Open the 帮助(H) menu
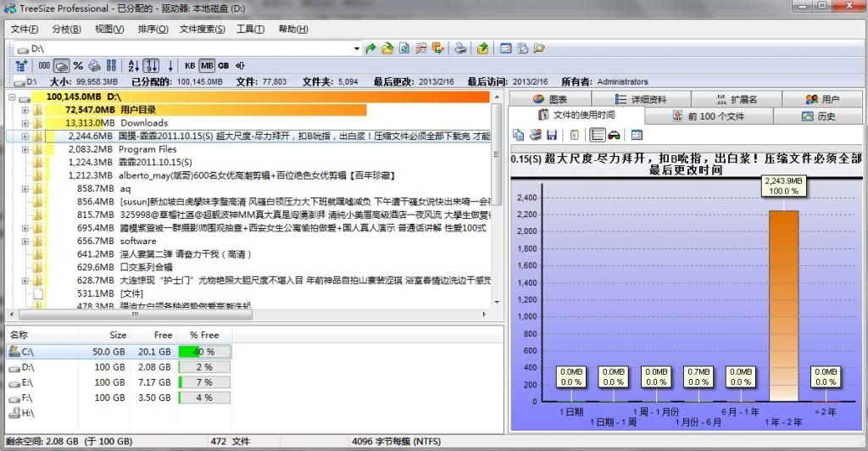 293,29
